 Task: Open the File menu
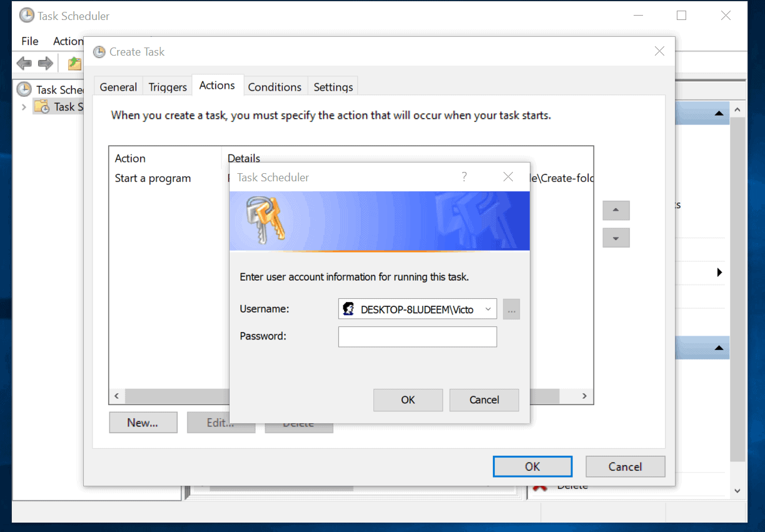click(x=30, y=41)
